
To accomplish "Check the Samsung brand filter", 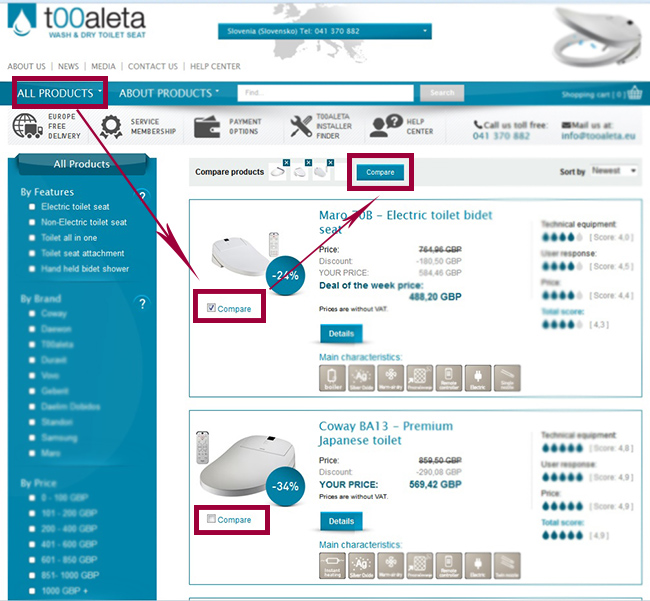I will pos(32,438).
